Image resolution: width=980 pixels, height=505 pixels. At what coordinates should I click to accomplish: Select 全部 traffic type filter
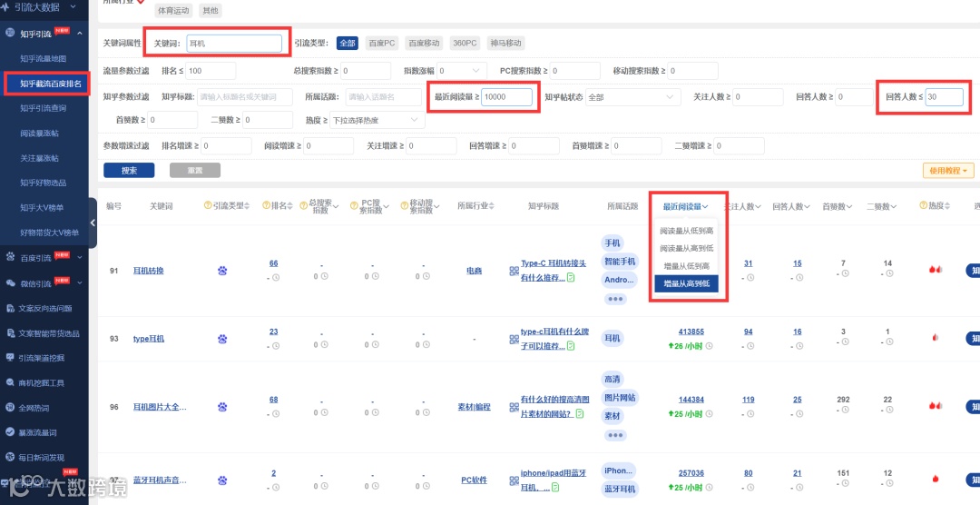348,44
